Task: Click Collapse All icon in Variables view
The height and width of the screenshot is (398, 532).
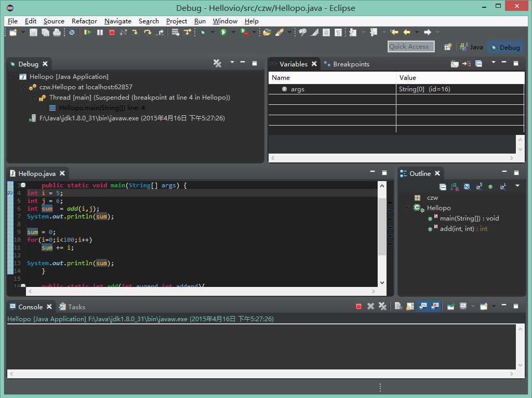Action: (478, 63)
